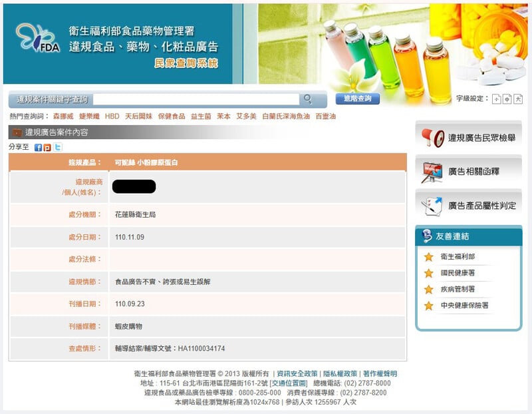Set font size to large (大)
Screen dimensions: 532x414
(x=518, y=99)
